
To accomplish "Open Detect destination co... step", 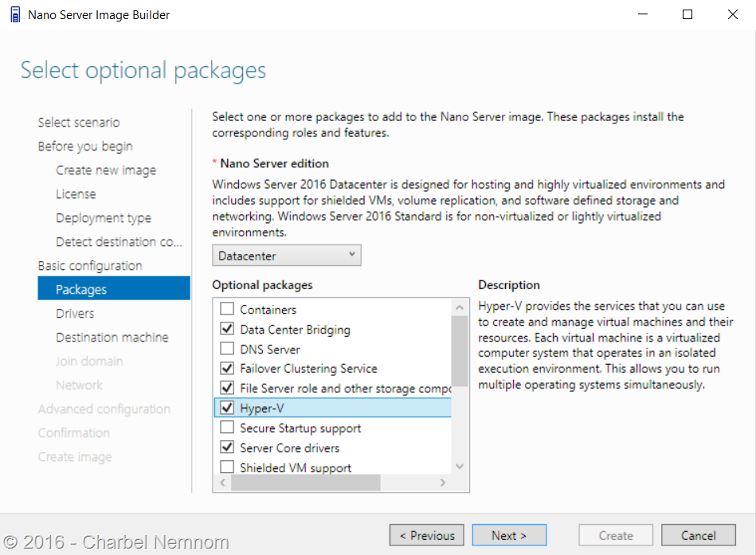I will 119,242.
